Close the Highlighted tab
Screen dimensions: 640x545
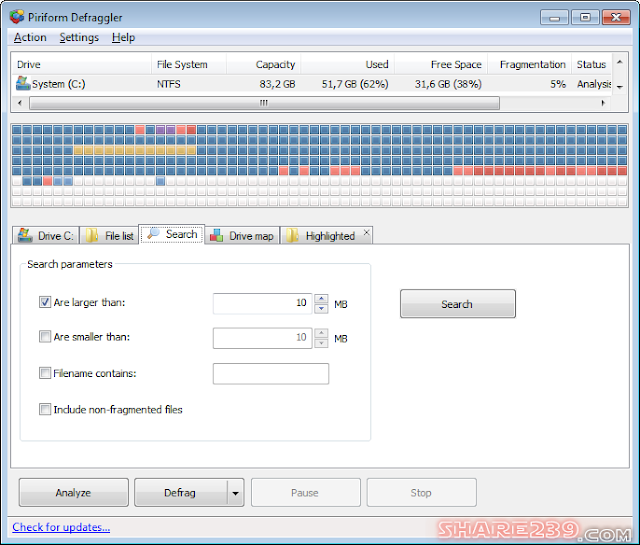[x=367, y=232]
